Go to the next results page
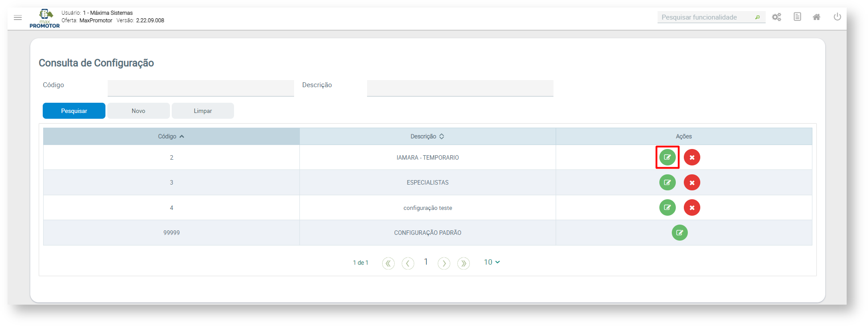 coord(444,263)
